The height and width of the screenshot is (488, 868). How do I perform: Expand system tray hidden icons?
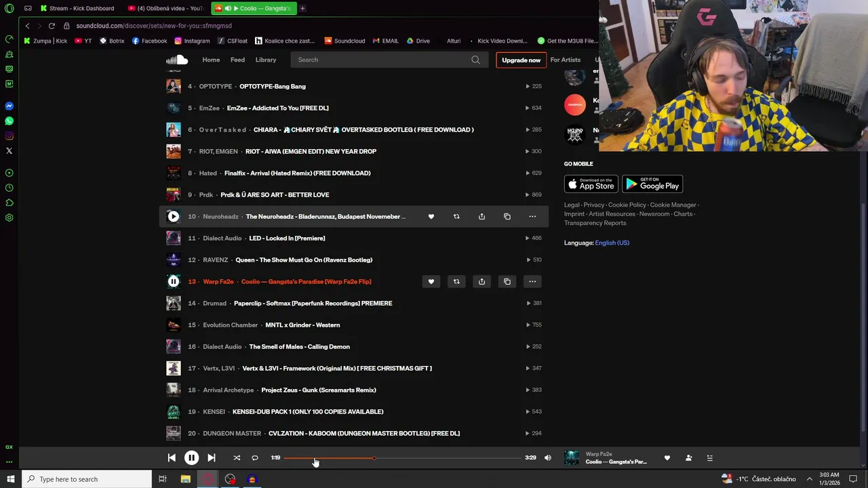pyautogui.click(x=809, y=479)
